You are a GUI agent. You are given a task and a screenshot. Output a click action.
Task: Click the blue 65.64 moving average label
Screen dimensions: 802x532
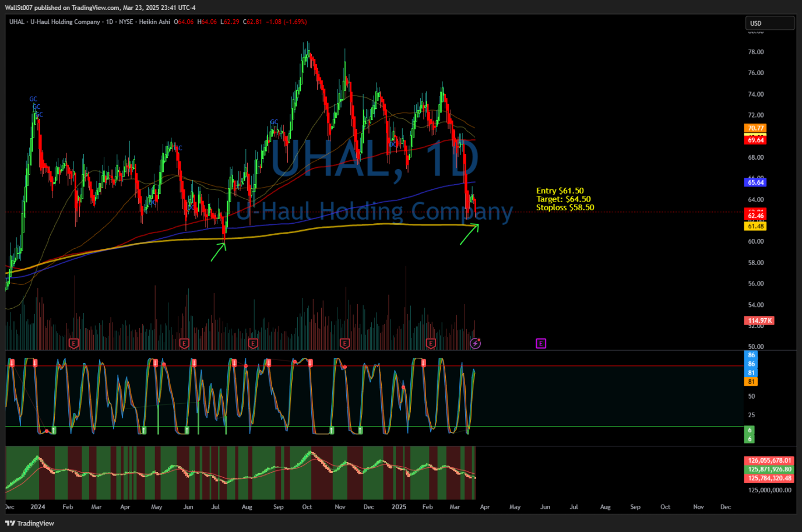coord(755,182)
